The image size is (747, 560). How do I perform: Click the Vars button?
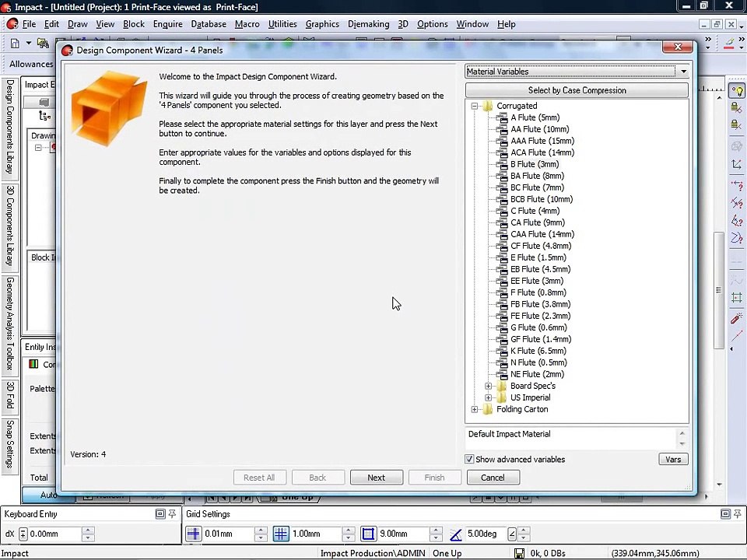pos(673,459)
